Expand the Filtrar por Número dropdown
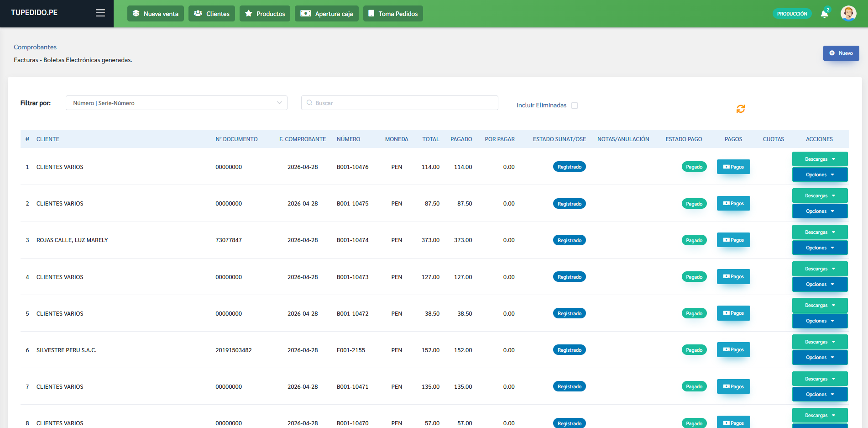The width and height of the screenshot is (868, 428). tap(177, 103)
